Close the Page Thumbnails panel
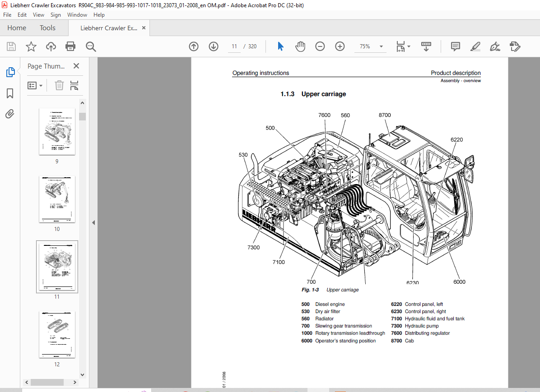Screen dimensions: 540x392 tap(76, 66)
